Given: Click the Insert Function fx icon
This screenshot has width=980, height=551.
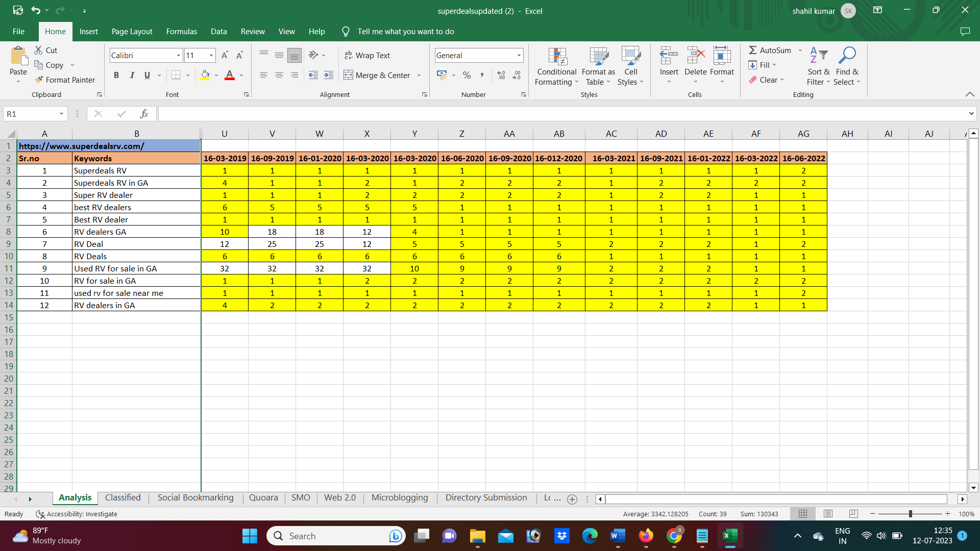Looking at the screenshot, I should pos(144,114).
